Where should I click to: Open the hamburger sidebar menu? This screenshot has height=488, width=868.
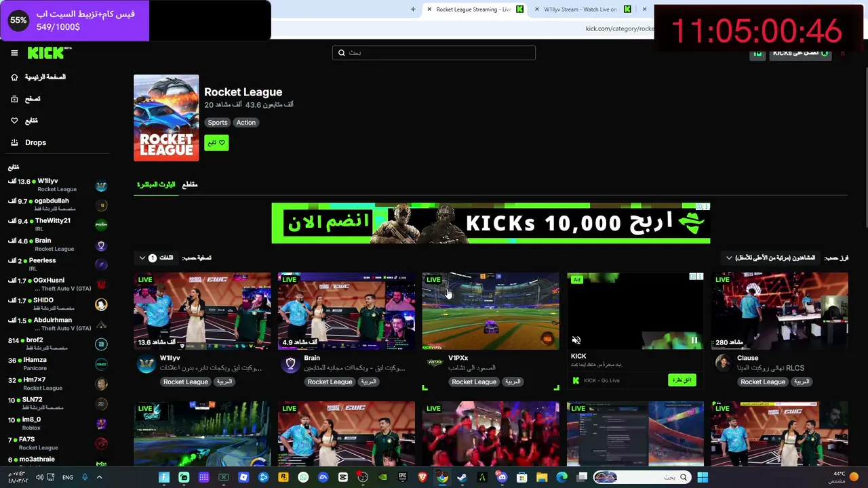14,53
